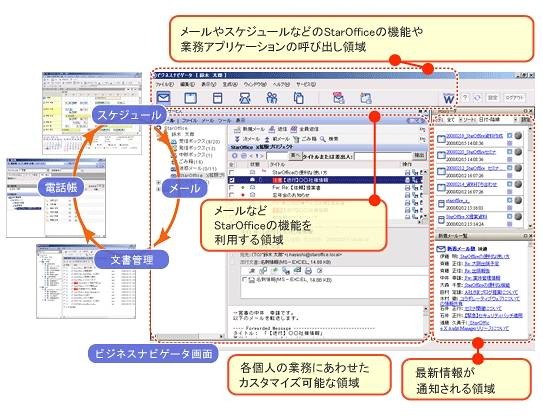Click the 新規メール compose icon

pos(238,129)
